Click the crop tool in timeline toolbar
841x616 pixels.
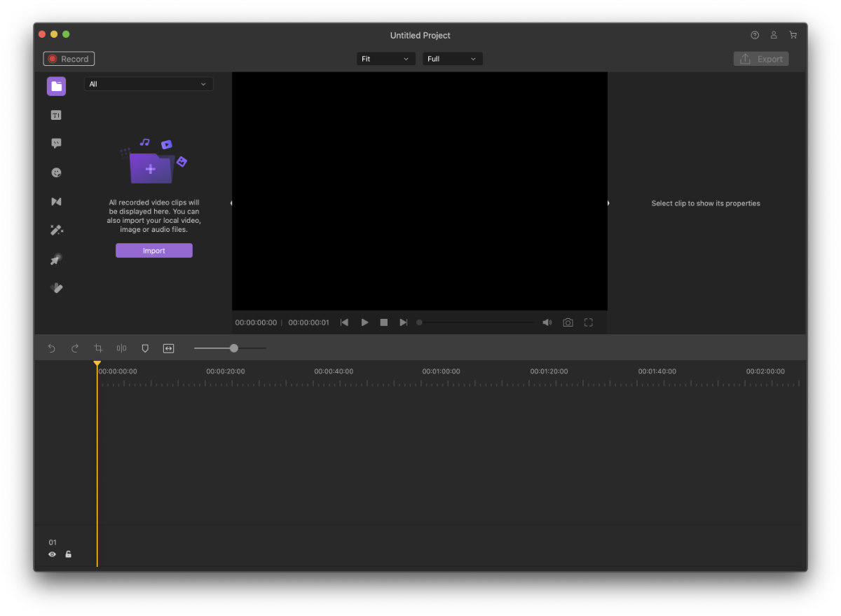click(98, 348)
